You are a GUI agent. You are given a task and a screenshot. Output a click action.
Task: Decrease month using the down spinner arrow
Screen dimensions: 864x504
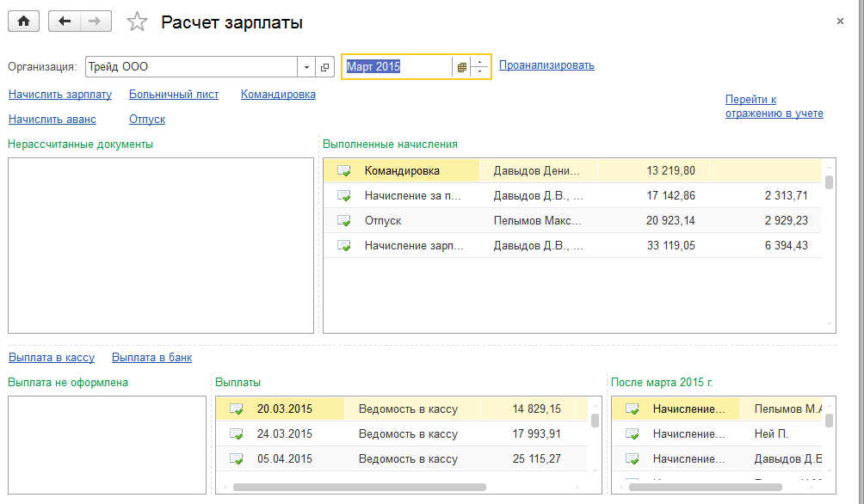pyautogui.click(x=479, y=71)
